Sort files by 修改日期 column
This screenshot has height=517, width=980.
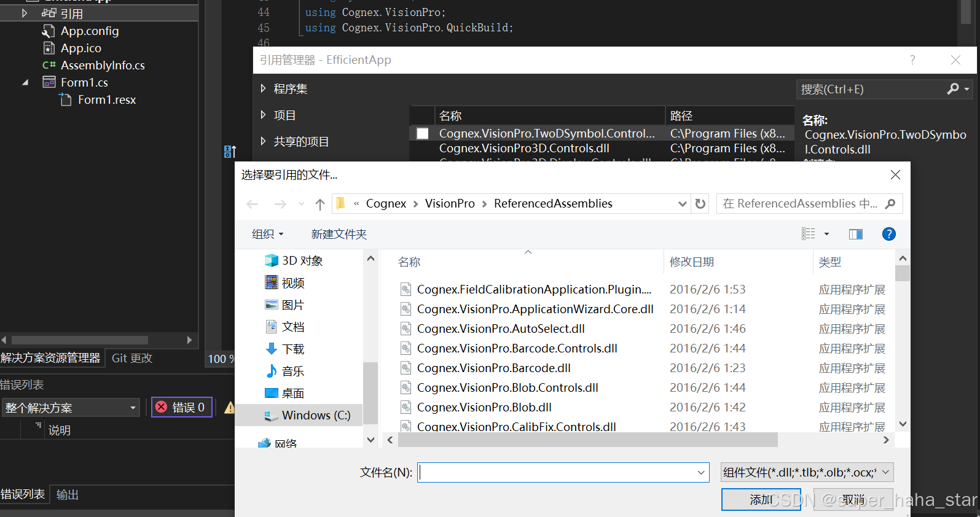[x=692, y=262]
